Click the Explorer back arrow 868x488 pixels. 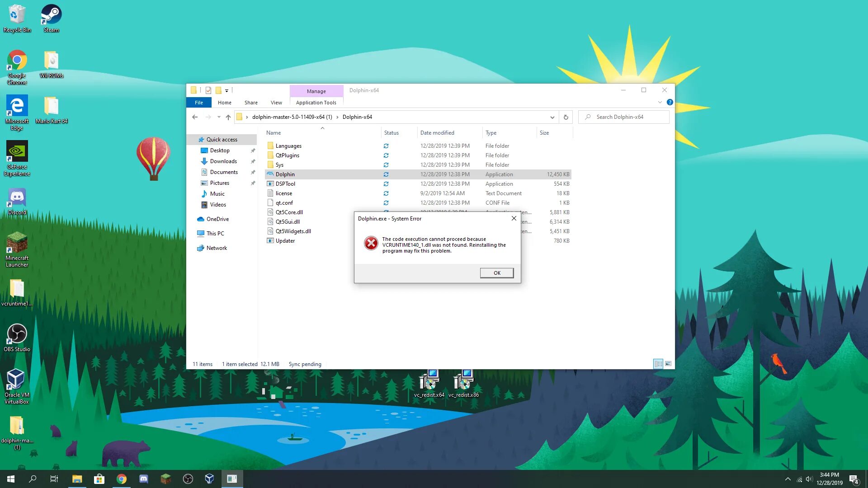coord(195,117)
